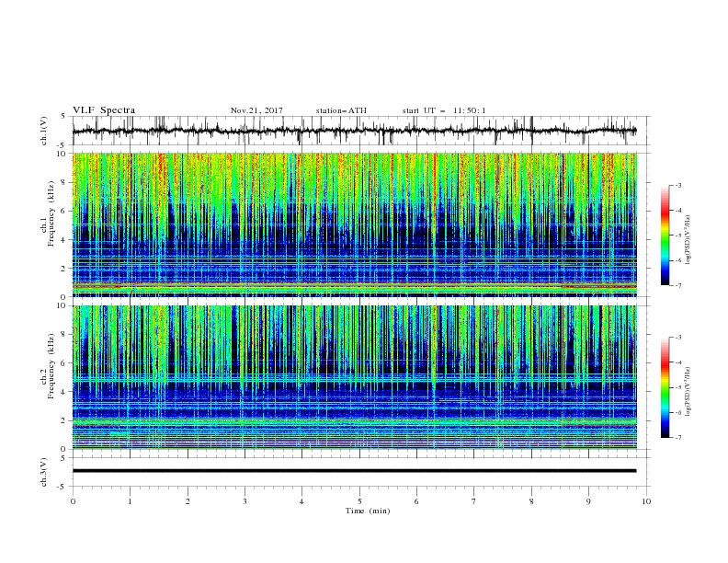Select the date 'Nov.21, 2017'

[x=256, y=110]
